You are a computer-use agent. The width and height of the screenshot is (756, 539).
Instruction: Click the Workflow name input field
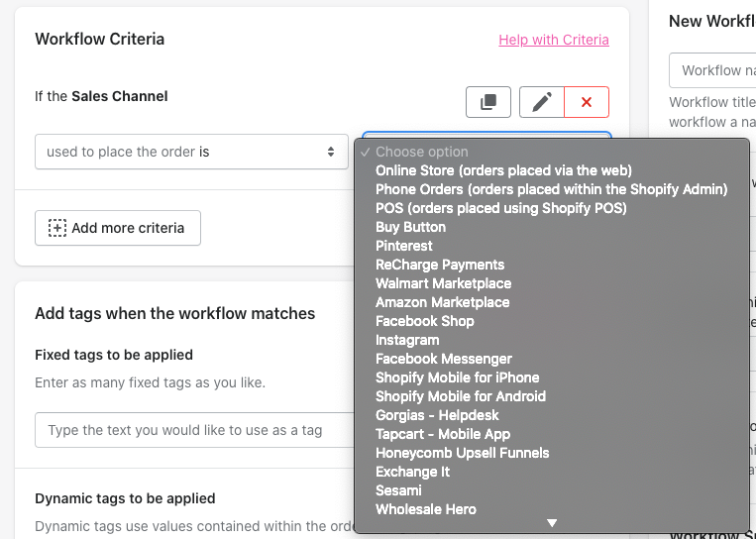coord(712,70)
